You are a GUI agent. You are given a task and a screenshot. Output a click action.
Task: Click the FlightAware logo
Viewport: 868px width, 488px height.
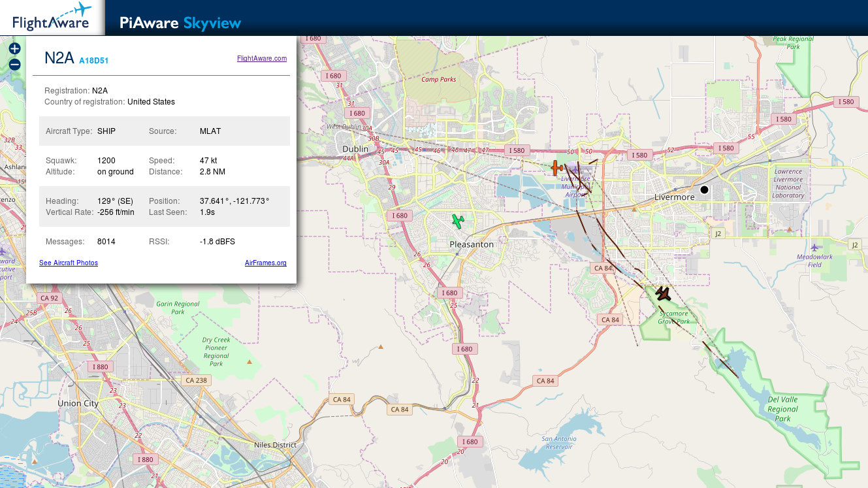[x=51, y=17]
